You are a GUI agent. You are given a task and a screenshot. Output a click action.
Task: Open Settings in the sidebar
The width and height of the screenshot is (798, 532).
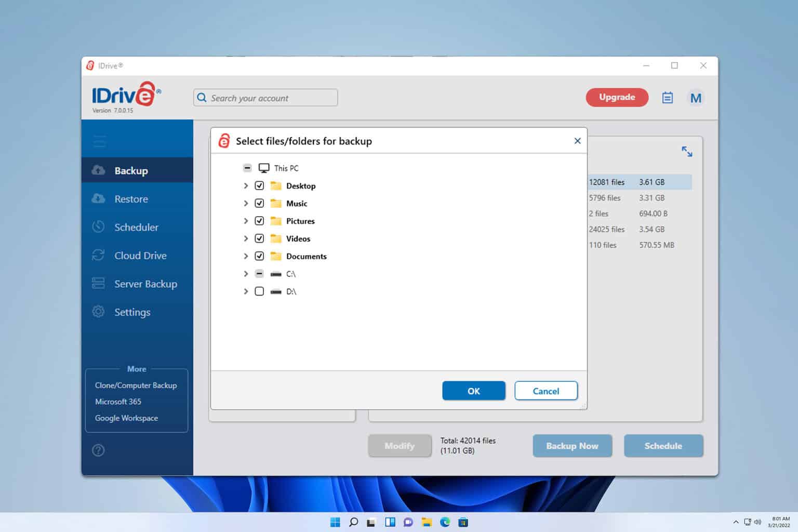tap(132, 312)
